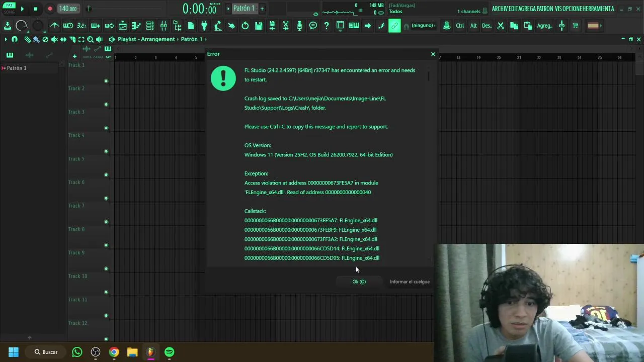The width and height of the screenshot is (644, 362).
Task: Toggle the metronome icon
Action: coord(54,26)
